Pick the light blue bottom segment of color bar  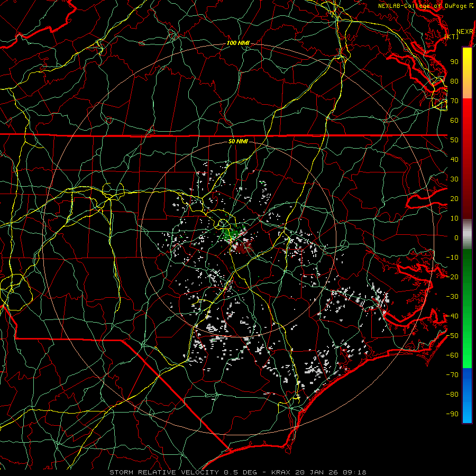tap(467, 411)
